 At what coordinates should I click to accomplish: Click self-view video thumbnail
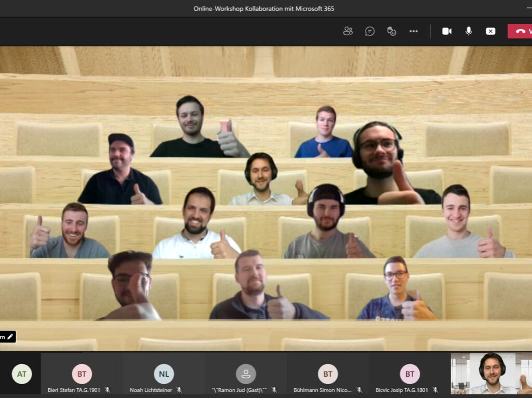(x=491, y=374)
